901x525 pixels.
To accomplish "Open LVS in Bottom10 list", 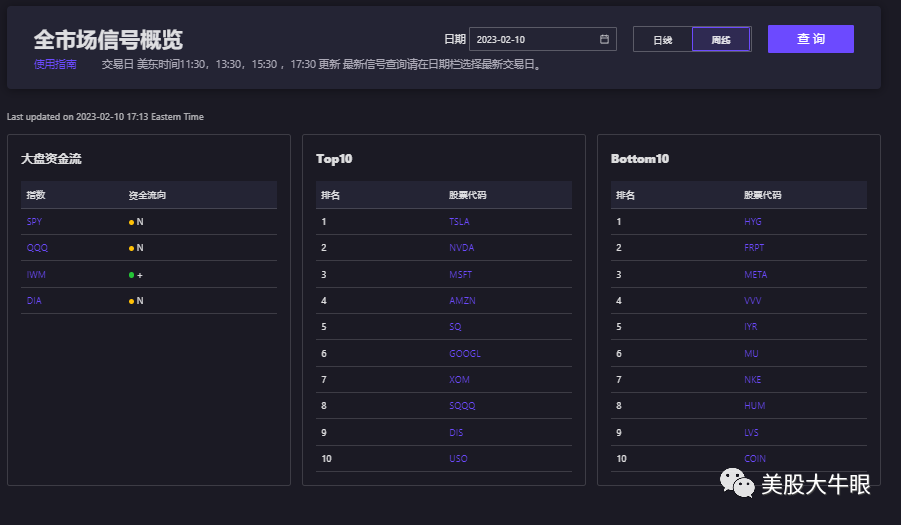I will click(751, 433).
